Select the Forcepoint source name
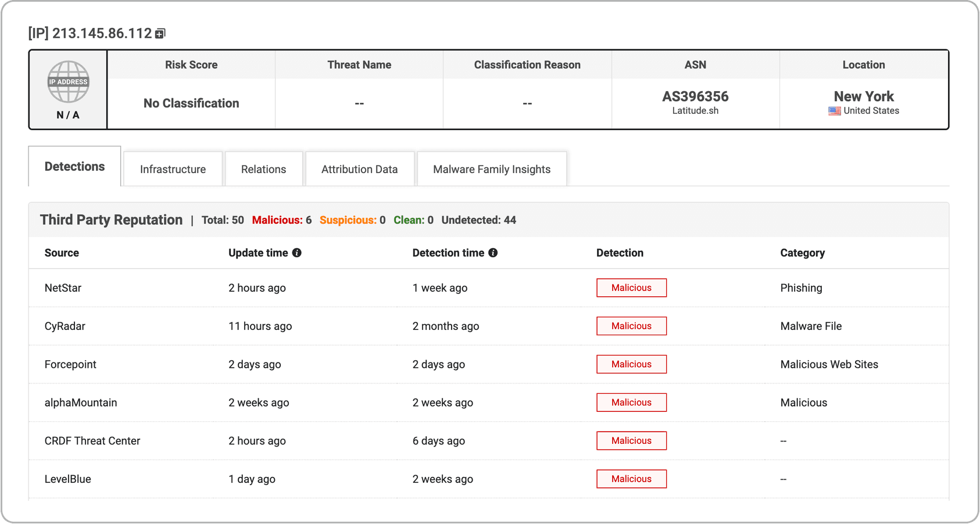Screen dimensions: 980x524 coord(70,364)
